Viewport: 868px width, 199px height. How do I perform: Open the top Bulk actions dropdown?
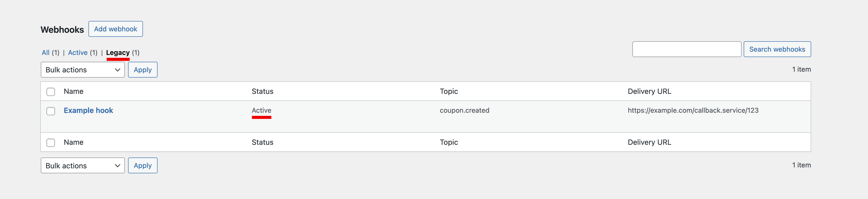(82, 70)
